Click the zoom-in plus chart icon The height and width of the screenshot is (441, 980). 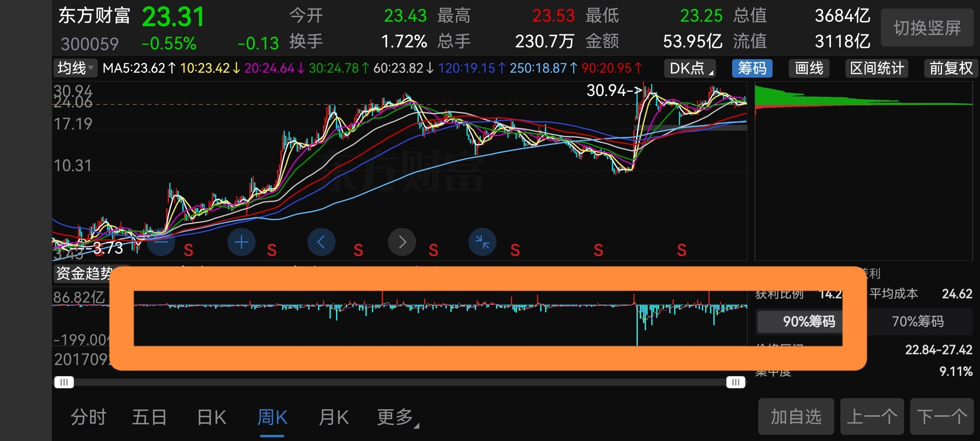241,242
